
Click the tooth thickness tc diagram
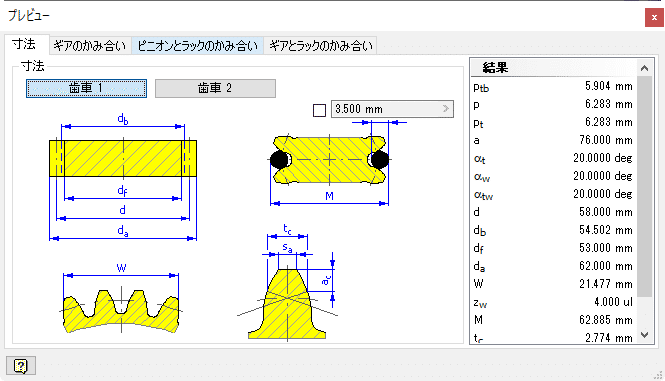(288, 283)
